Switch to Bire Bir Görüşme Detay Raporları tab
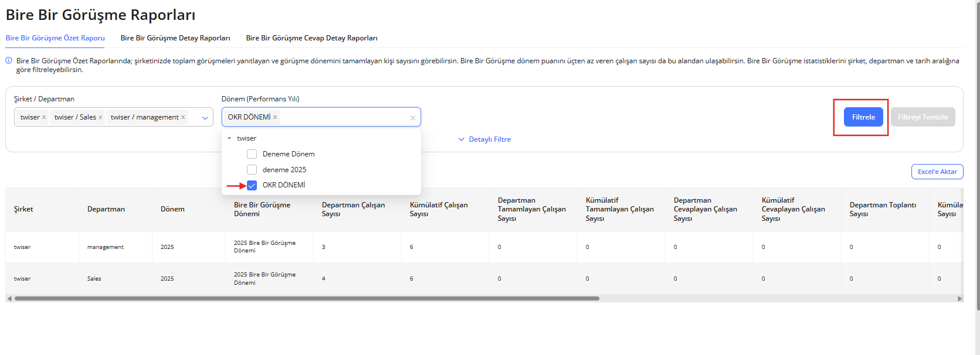The width and height of the screenshot is (980, 355). click(175, 38)
